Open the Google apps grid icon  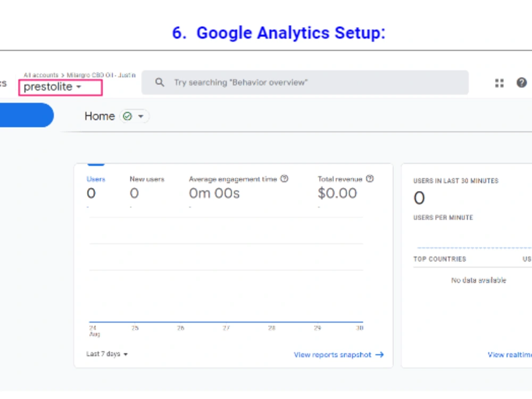499,83
